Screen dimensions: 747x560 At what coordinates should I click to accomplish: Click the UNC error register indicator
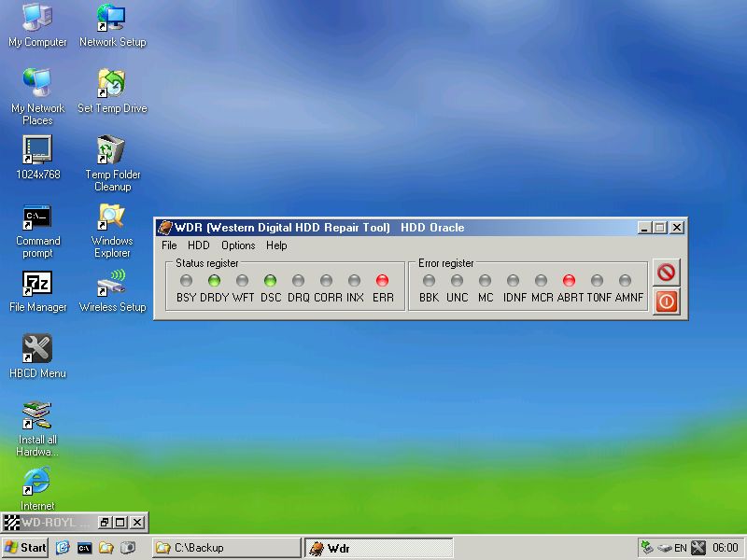(457, 281)
